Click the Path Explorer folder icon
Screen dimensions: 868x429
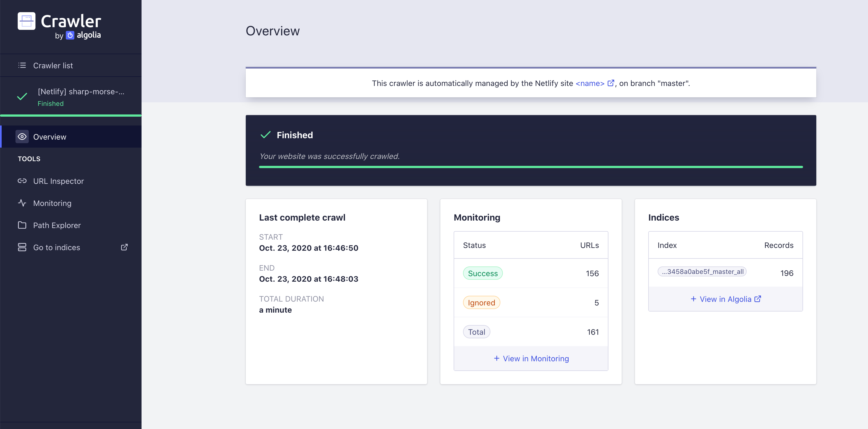click(x=22, y=225)
